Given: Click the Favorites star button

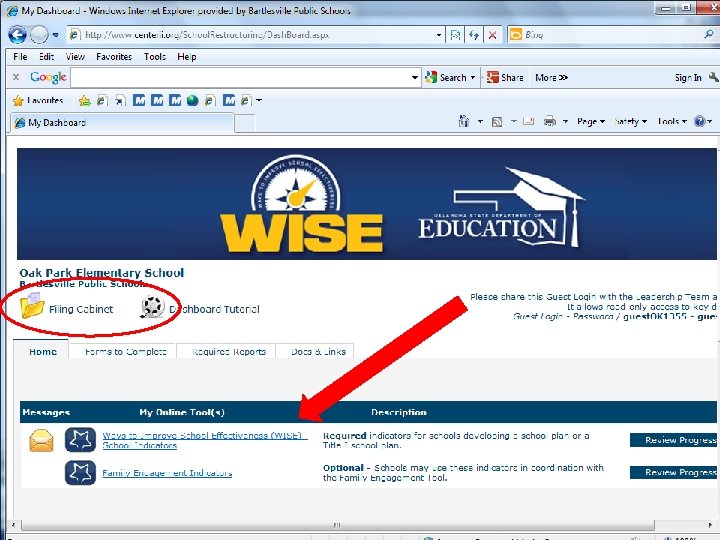Looking at the screenshot, I should (x=38, y=100).
